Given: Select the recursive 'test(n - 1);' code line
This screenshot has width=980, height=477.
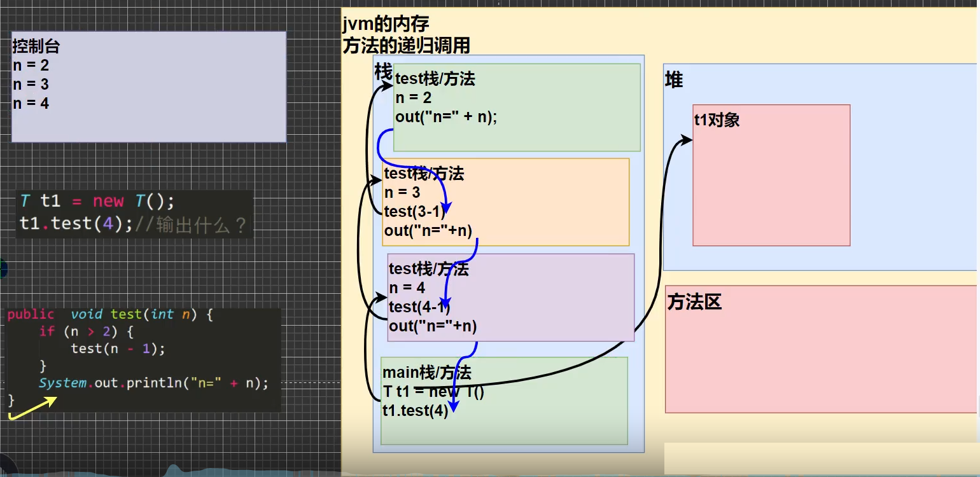Looking at the screenshot, I should pyautogui.click(x=118, y=349).
